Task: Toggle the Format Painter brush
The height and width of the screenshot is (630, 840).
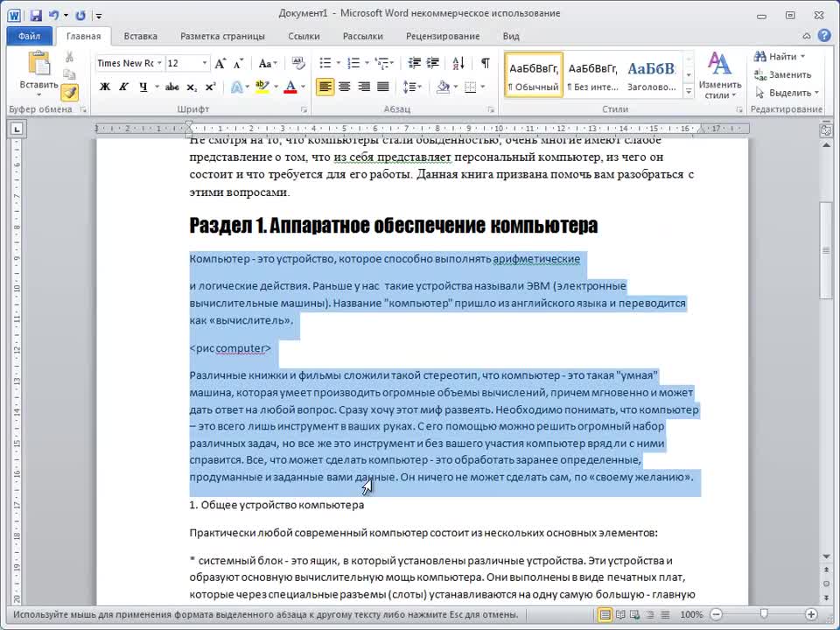Action: [70, 93]
